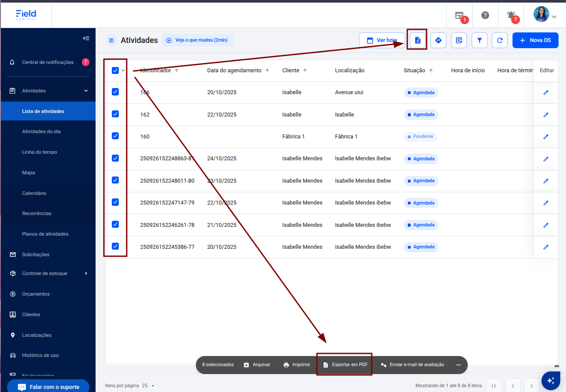The image size is (566, 392).
Task: Collapse the Atividades sidebar section
Action: [x=86, y=91]
